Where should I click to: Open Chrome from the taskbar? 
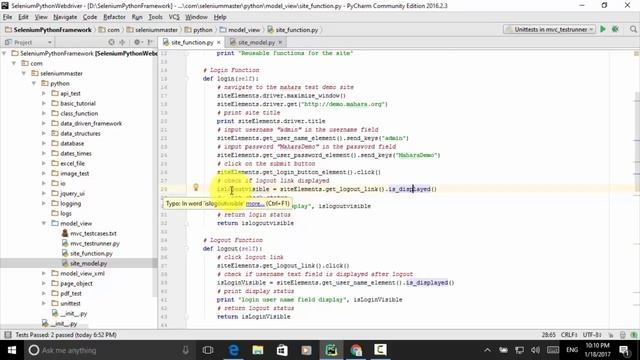tap(356, 350)
